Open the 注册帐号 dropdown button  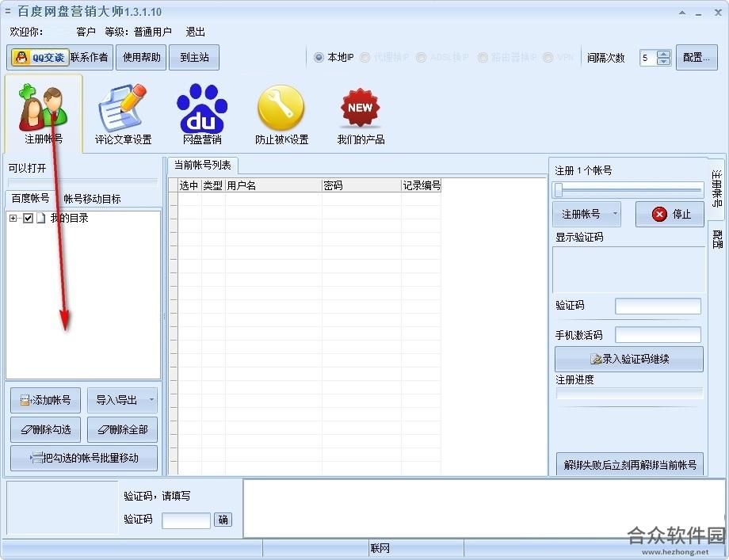coord(586,214)
